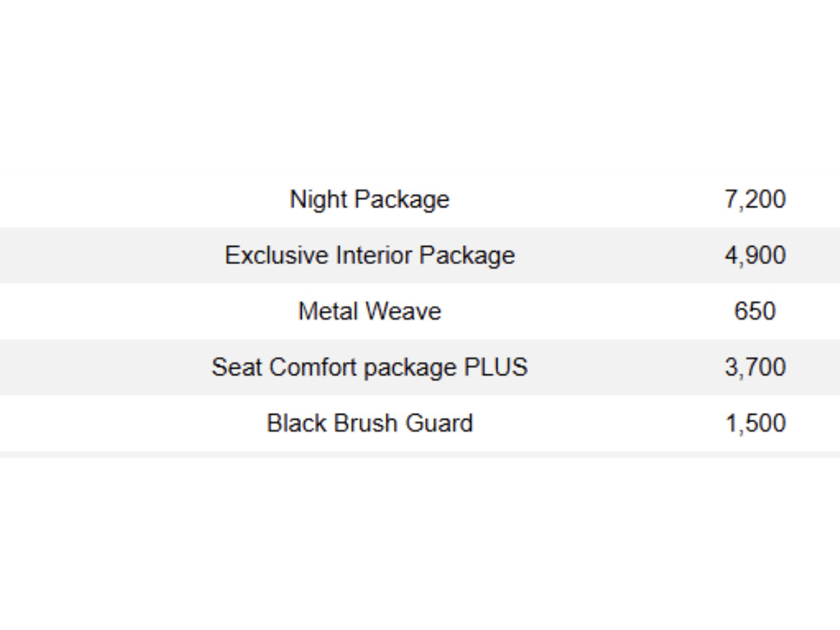Click the word Seat in the fourth row
The height and width of the screenshot is (630, 840).
(x=236, y=367)
